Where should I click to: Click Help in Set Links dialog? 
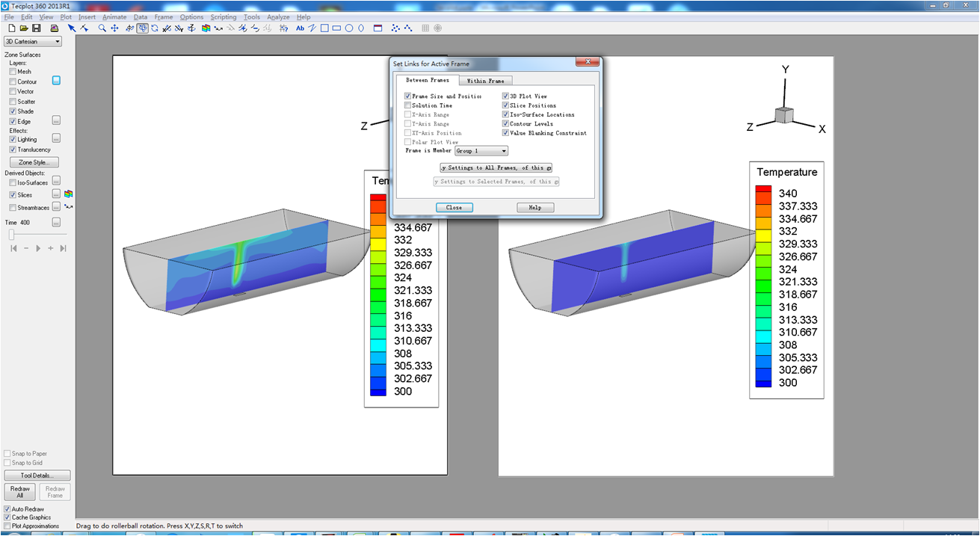click(535, 207)
